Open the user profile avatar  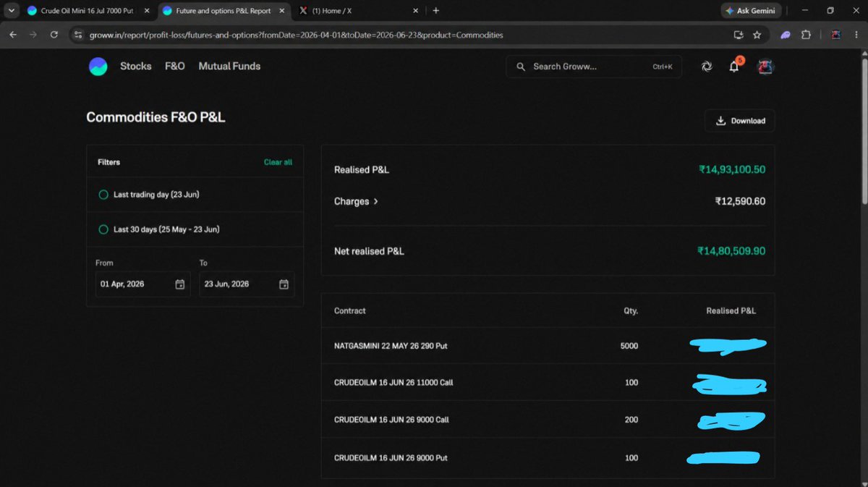pyautogui.click(x=765, y=66)
